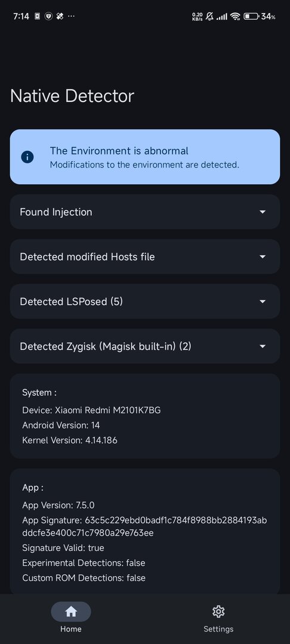Expand the Detected modified Hosts file arrow
This screenshot has height=644, width=290.
(263, 256)
